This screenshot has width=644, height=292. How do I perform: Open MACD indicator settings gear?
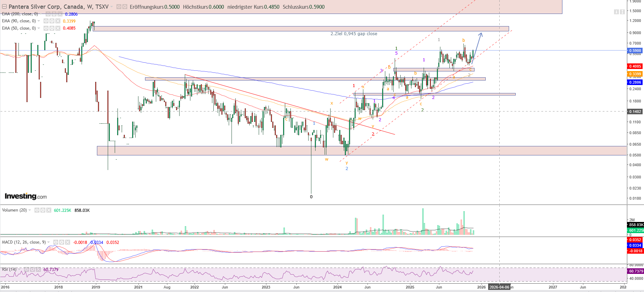tap(62, 242)
